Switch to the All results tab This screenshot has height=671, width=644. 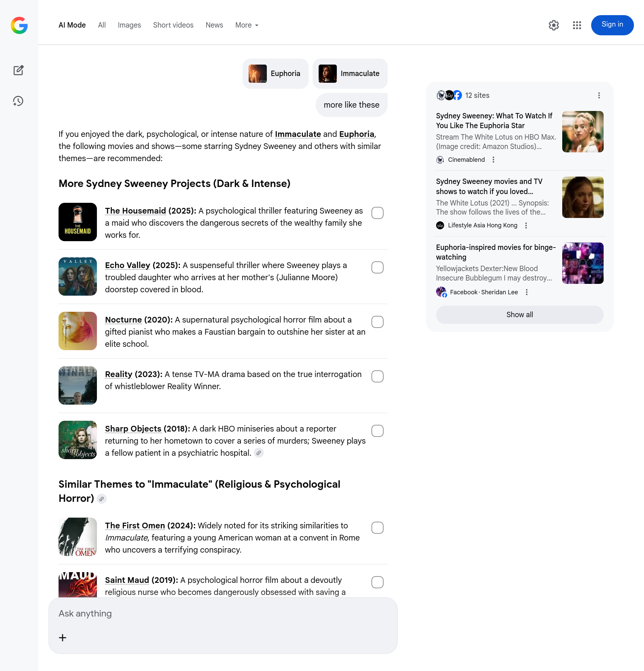[102, 25]
